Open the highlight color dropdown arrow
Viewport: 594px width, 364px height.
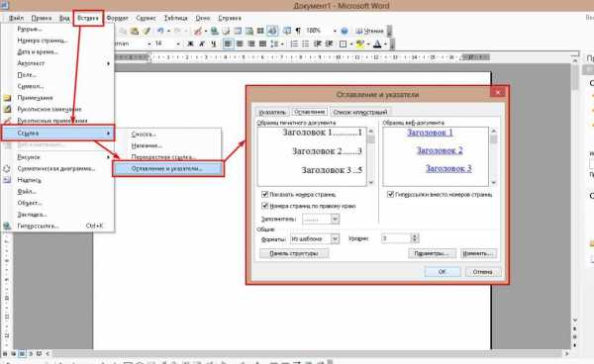(x=368, y=44)
